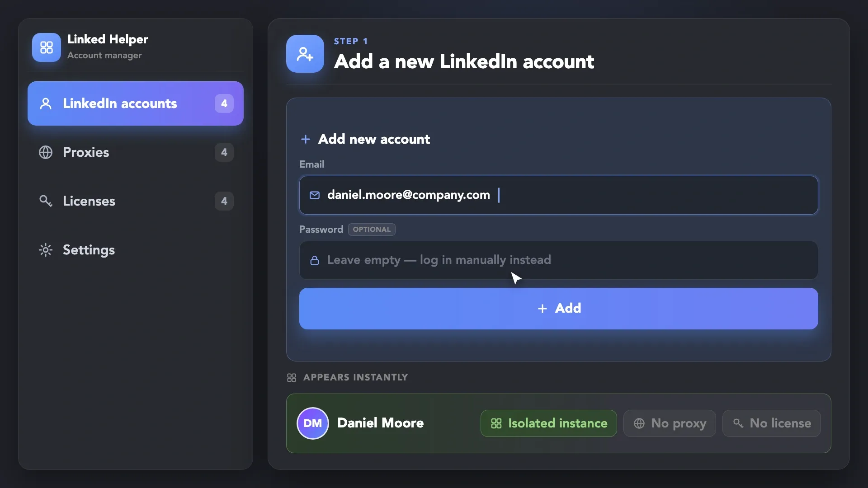Click the No proxy badge

[x=670, y=423]
